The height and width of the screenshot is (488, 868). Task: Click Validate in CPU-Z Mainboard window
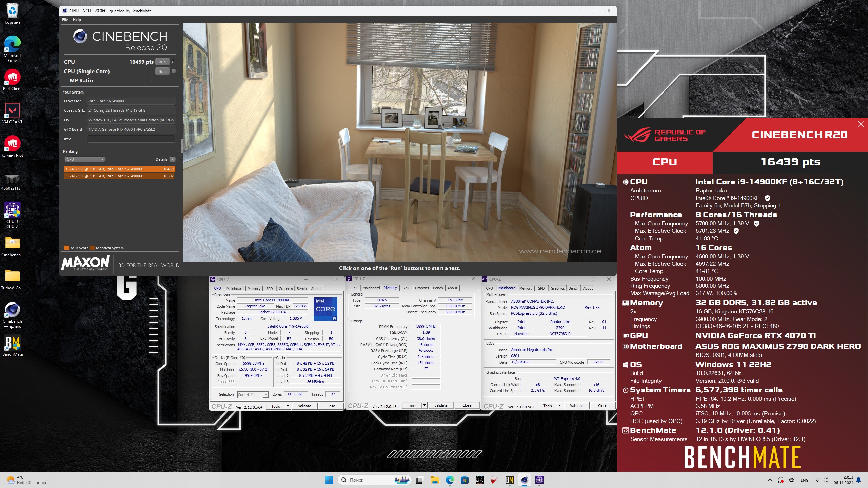[576, 406]
